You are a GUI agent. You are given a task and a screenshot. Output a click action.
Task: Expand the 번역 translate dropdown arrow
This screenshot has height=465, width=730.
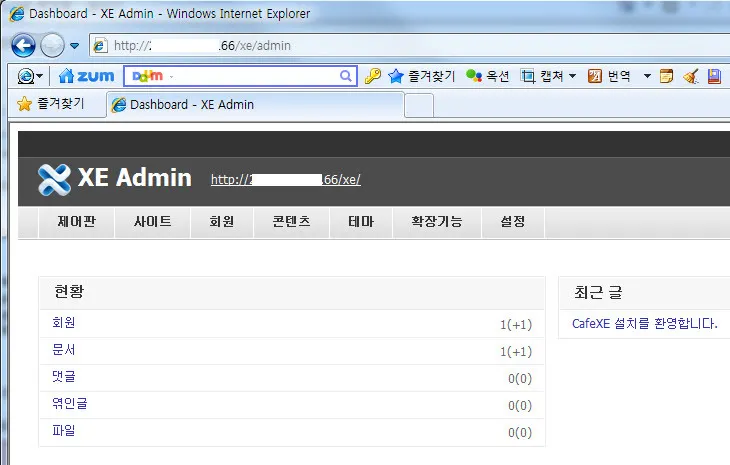tap(646, 76)
